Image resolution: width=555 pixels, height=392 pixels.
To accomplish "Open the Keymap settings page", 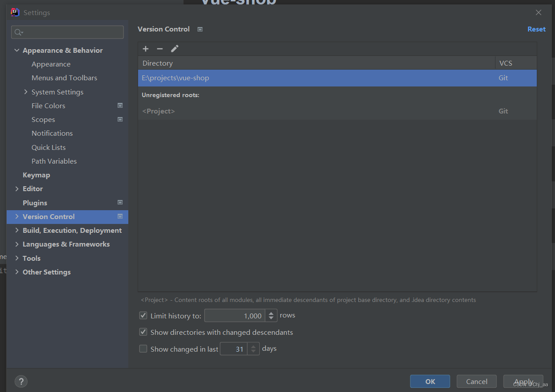I will click(x=36, y=175).
